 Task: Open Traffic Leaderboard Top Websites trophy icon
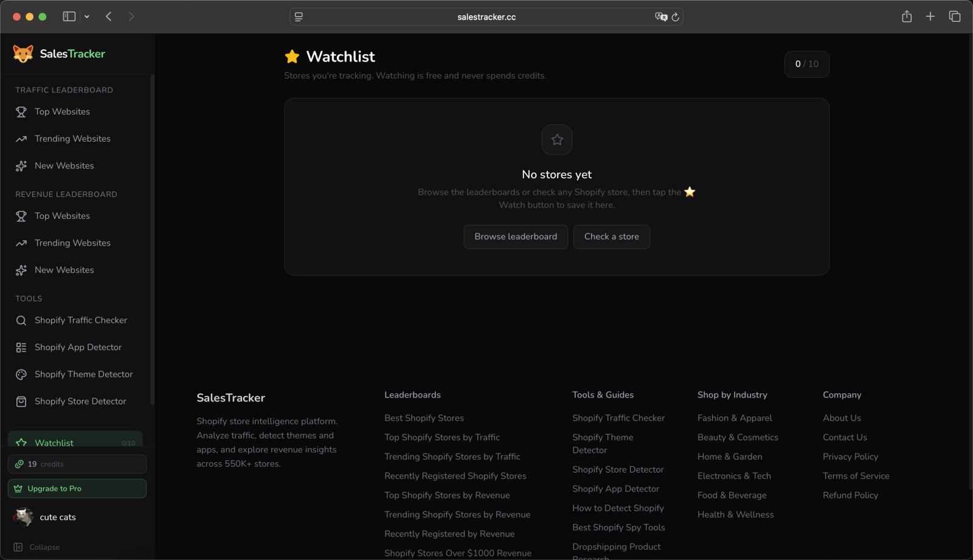pyautogui.click(x=21, y=112)
